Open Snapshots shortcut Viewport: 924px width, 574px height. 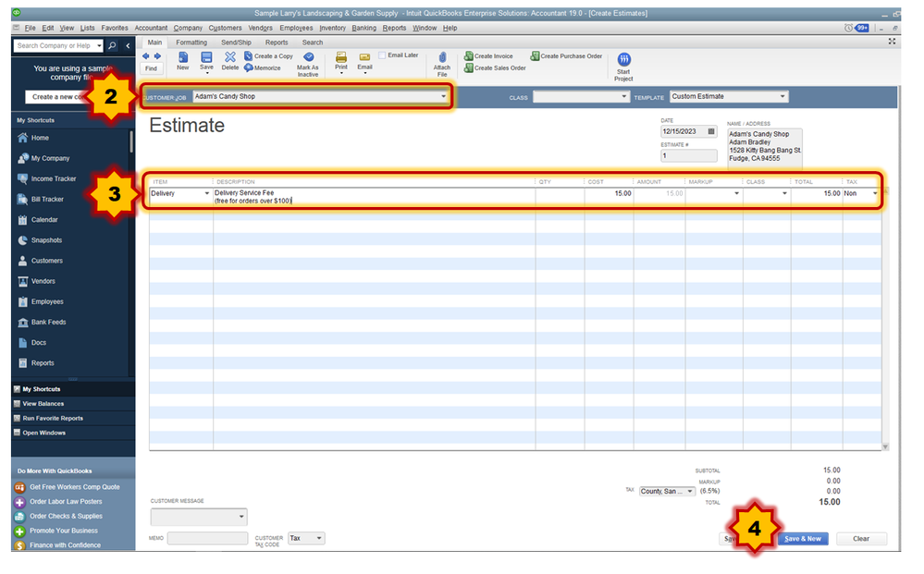tap(40, 240)
